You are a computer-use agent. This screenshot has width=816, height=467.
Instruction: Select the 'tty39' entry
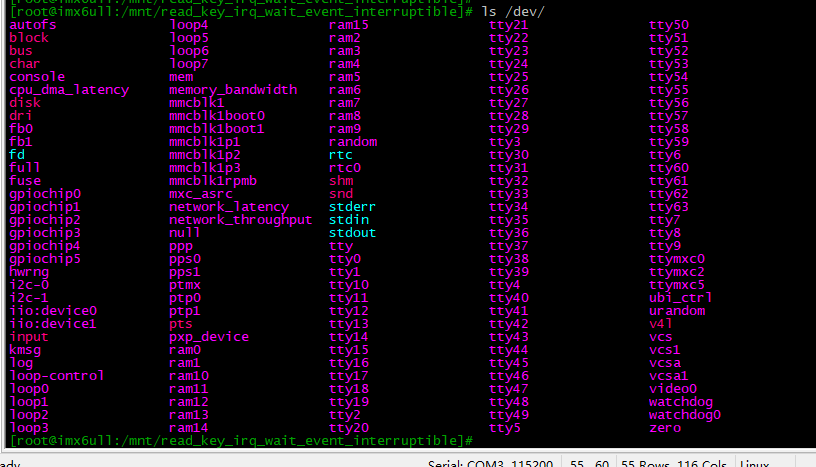coord(509,272)
